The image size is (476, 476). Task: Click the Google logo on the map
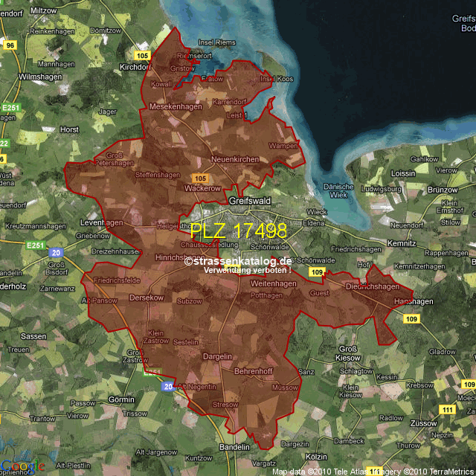[x=22, y=466]
